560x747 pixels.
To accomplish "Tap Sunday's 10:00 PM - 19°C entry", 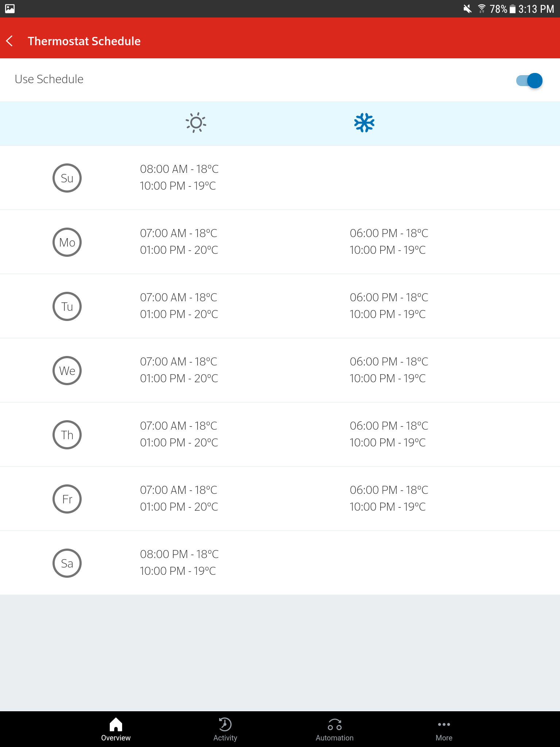I will (178, 186).
